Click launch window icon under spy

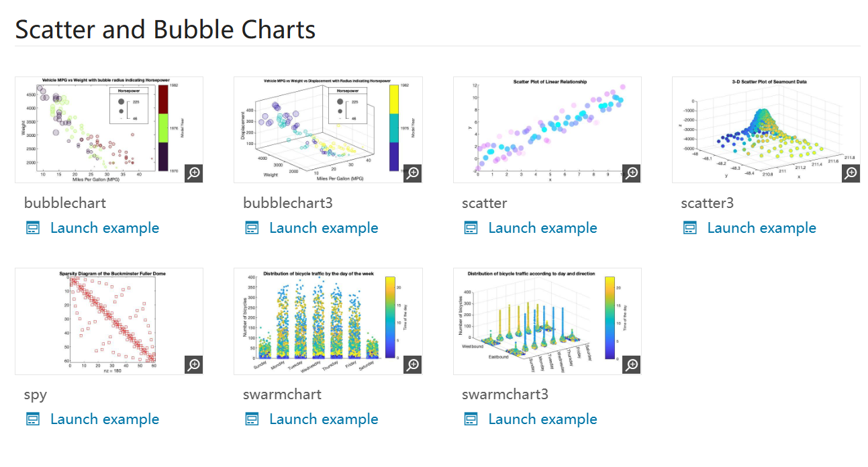[x=33, y=419]
